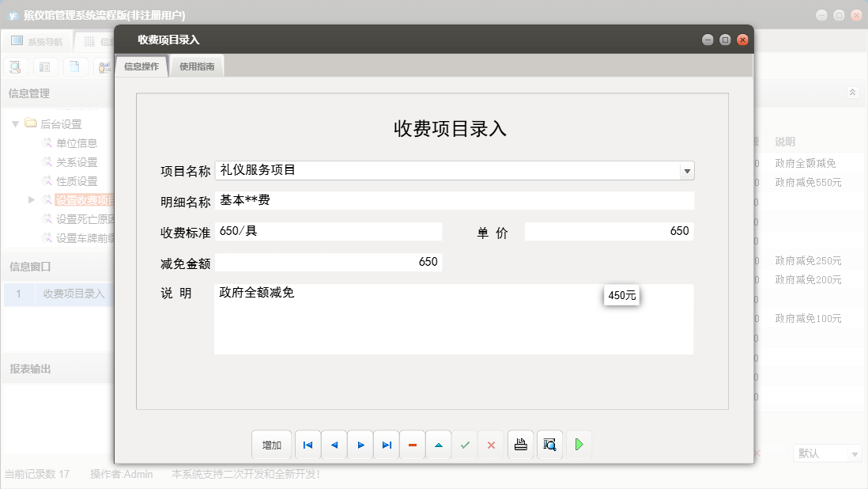This screenshot has width=868, height=489.
Task: Switch to the 使用指南 tab
Action: [x=197, y=67]
